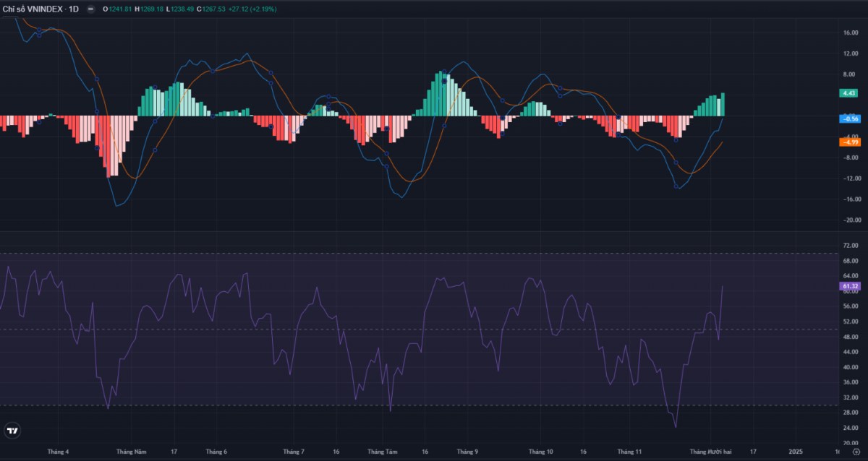Click the 68.00 RSI scale label
The height and width of the screenshot is (461, 868).
[850, 261]
